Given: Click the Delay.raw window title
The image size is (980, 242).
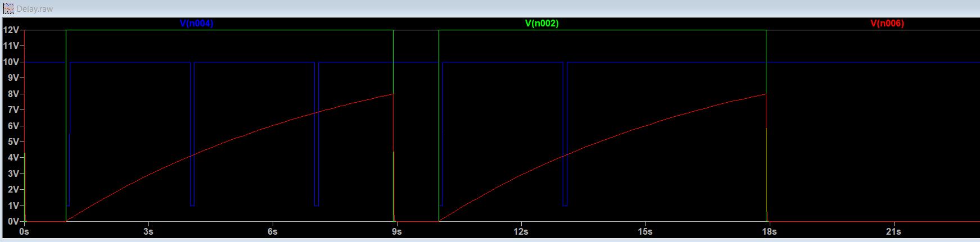Looking at the screenshot, I should 35,9.
